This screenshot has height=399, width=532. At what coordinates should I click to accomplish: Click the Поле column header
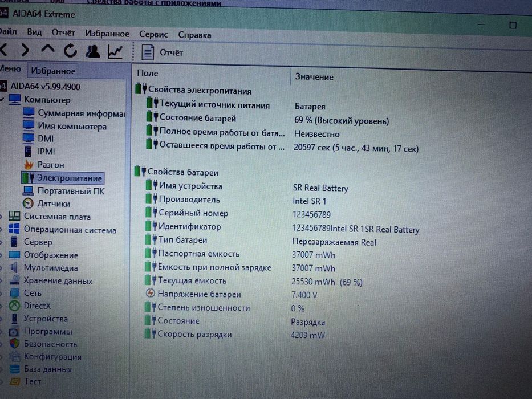coord(148,73)
